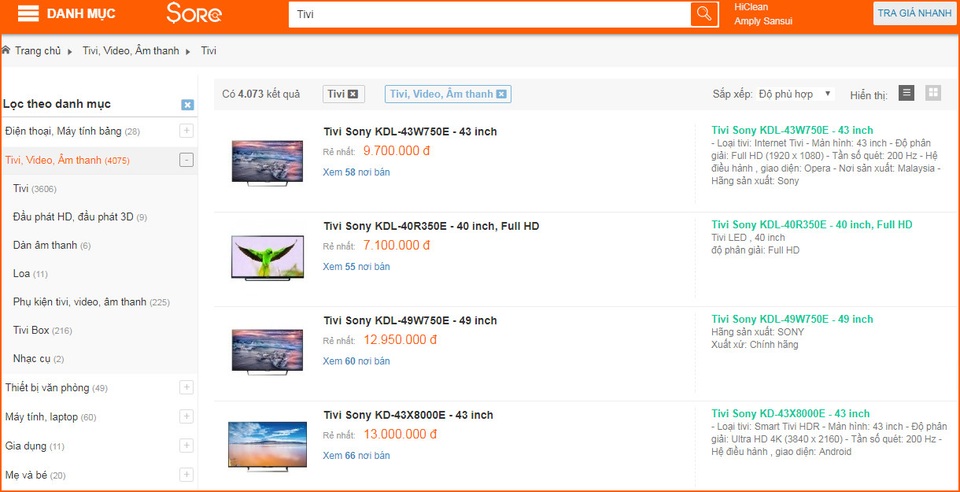Collapse Tivi, Video, Âm thanh category
This screenshot has height=492, width=960.
(186, 160)
